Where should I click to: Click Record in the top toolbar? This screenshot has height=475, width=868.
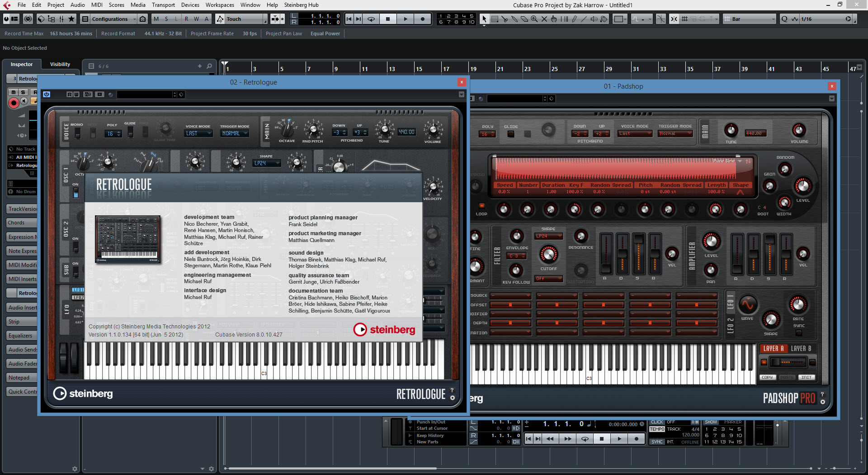423,19
